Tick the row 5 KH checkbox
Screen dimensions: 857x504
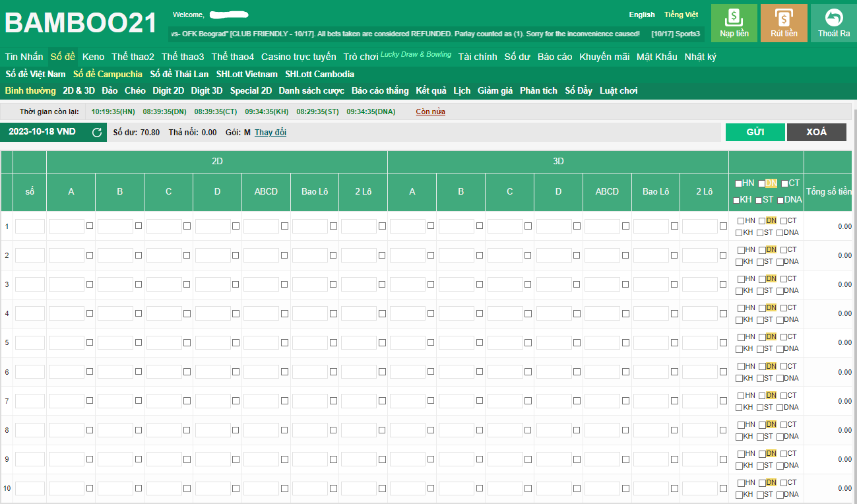point(739,349)
